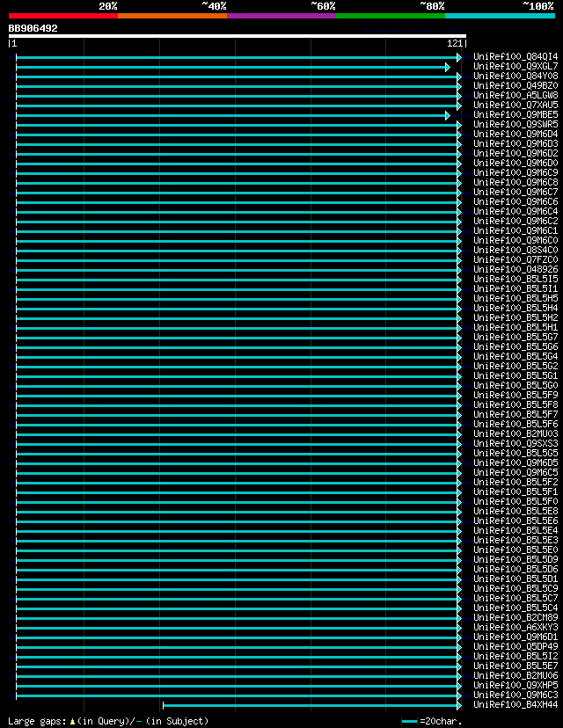Click the orange ~40% identity legend segment

[x=172, y=16]
